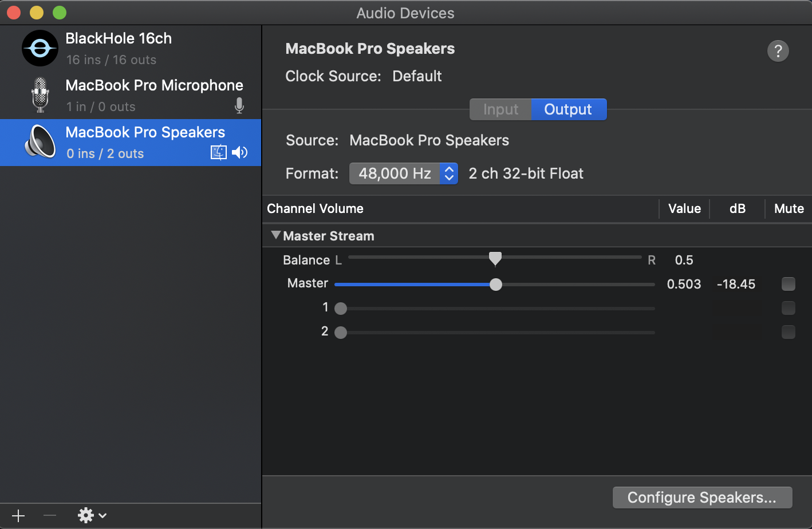Click the Master dB value -18.45

tap(736, 284)
